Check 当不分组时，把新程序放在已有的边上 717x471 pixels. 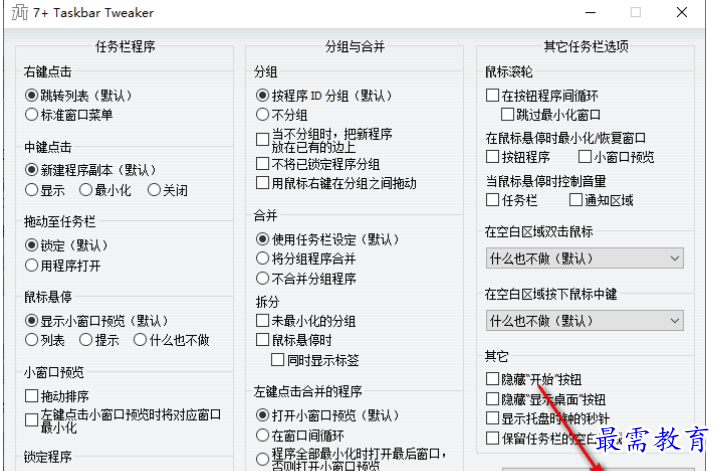262,140
